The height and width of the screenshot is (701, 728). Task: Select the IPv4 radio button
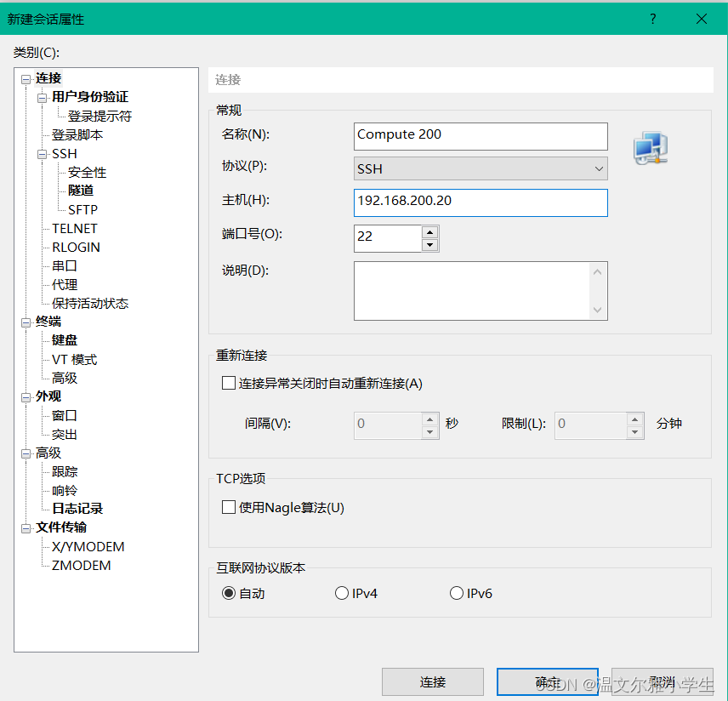342,593
